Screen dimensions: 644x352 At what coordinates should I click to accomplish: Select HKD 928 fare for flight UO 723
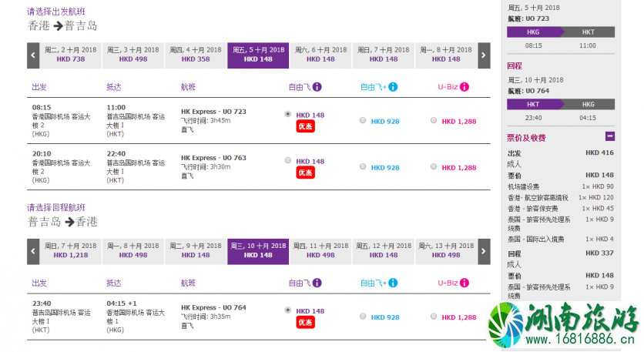coord(363,120)
